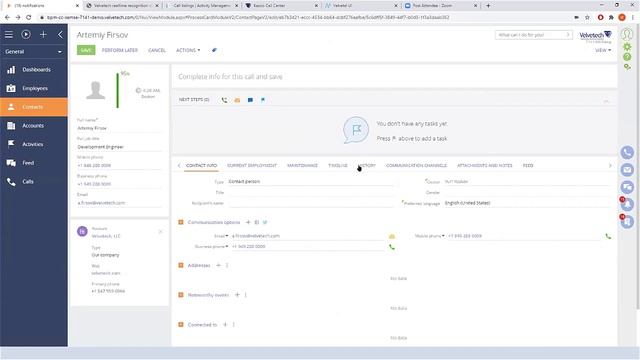This screenshot has width=640, height=360.
Task: Open the phone panel on right
Action: [x=627, y=153]
